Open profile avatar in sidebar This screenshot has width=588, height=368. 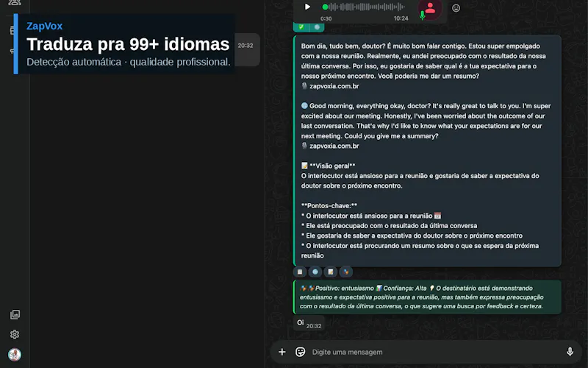tap(15, 355)
